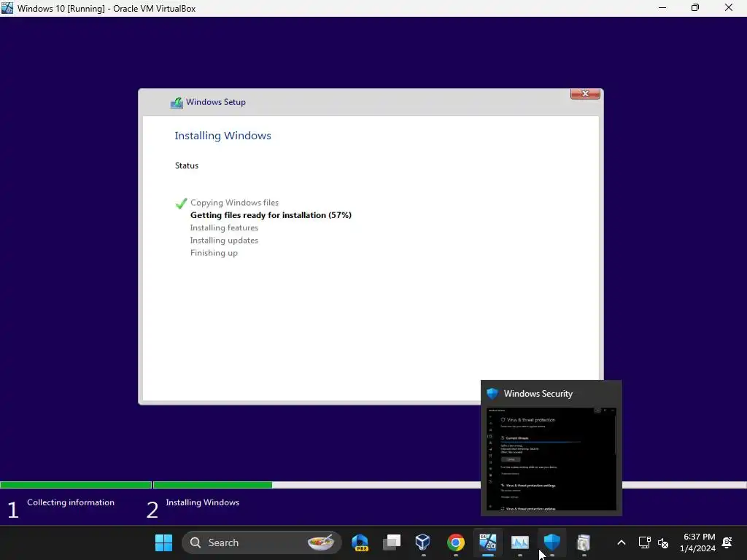Close the VirtualBox VM window
Screen dimensions: 747x560
click(729, 8)
